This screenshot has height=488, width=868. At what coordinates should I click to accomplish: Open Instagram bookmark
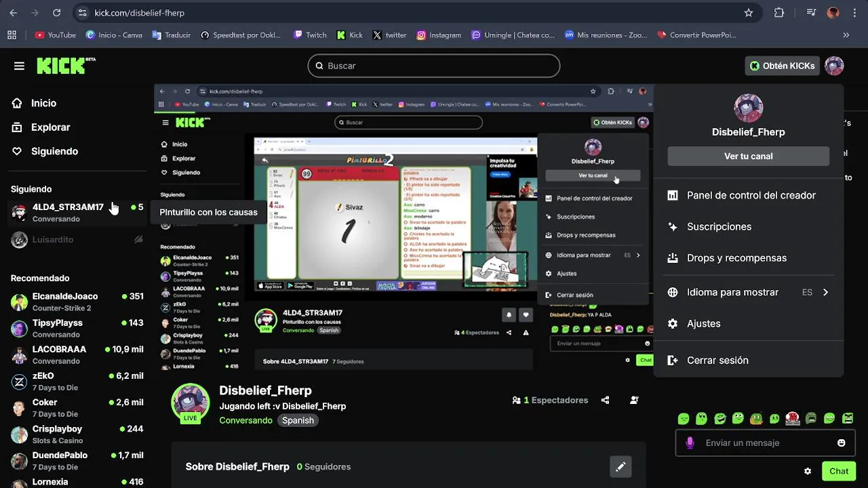pos(439,35)
